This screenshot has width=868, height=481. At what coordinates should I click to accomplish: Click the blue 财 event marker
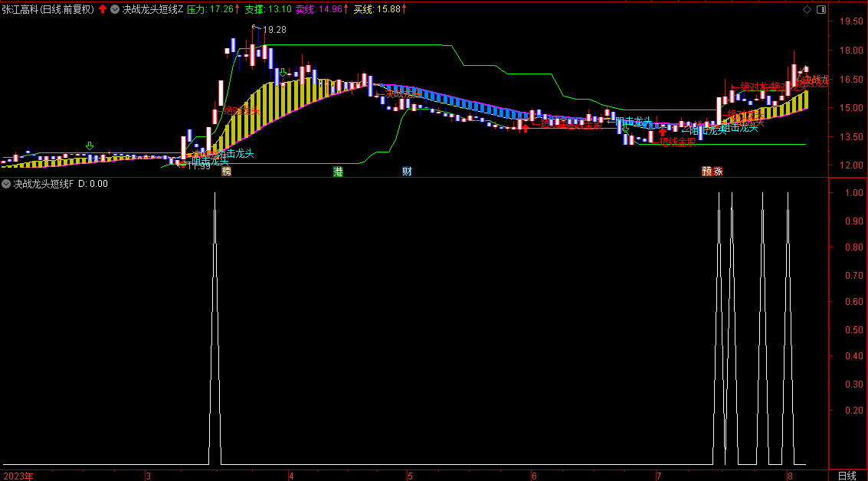407,171
